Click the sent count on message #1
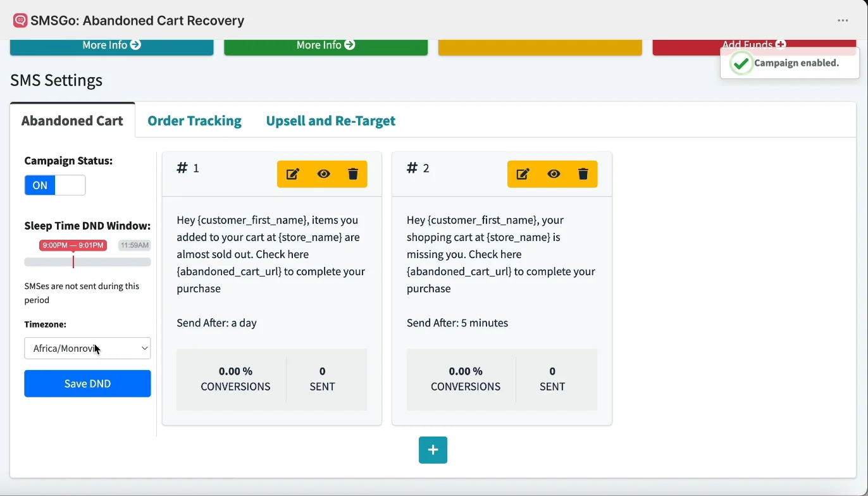Screen dimensions: 868x496 click(x=322, y=379)
